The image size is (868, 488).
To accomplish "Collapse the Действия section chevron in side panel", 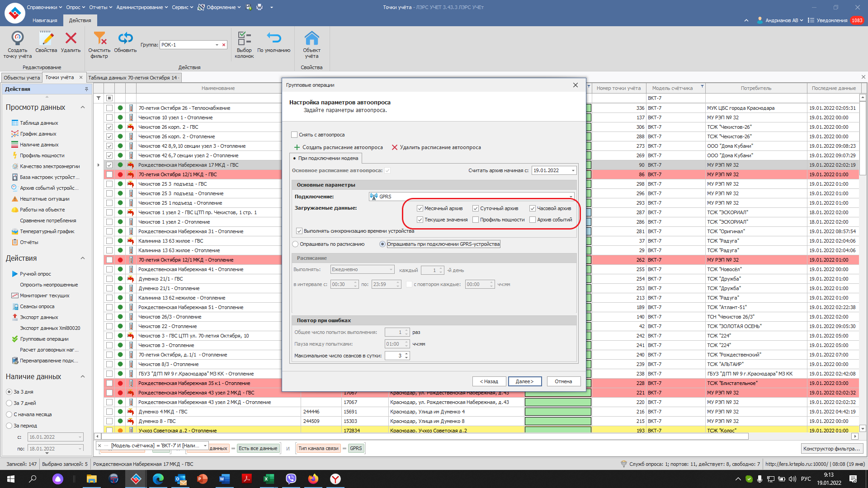I will [x=83, y=258].
